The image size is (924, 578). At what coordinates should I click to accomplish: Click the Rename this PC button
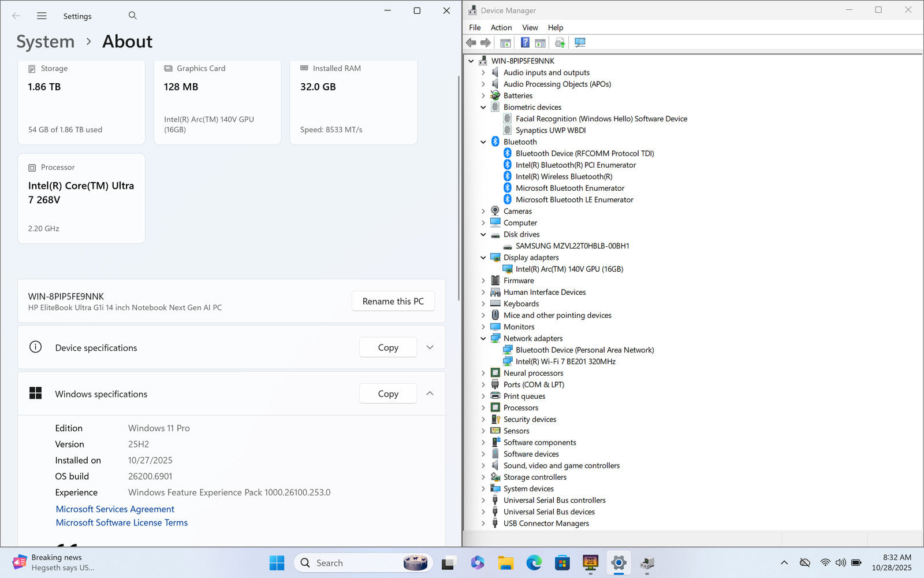[x=393, y=301]
